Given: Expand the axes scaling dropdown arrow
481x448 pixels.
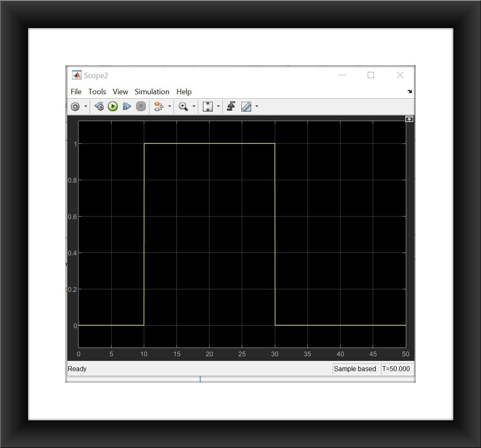Looking at the screenshot, I should click(218, 106).
